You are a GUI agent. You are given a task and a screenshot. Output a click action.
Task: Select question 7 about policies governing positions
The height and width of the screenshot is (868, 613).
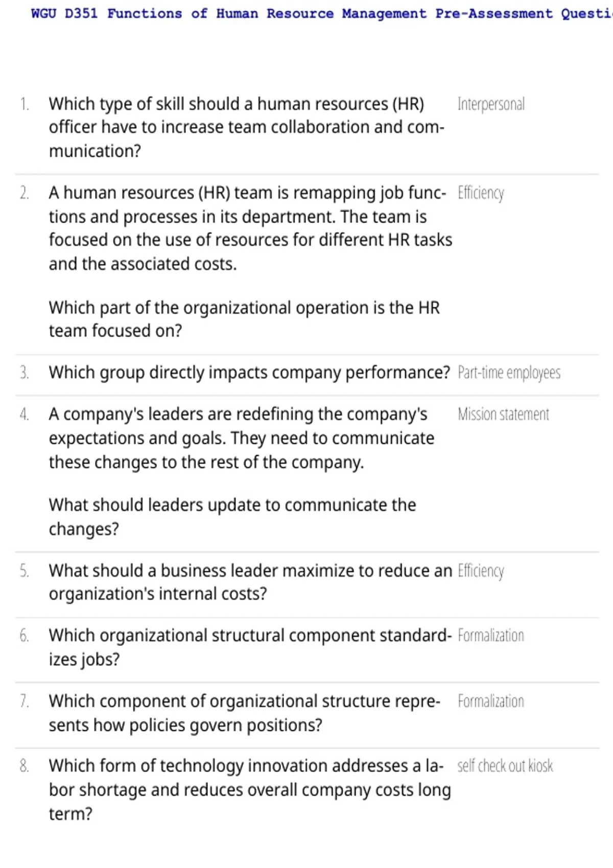[x=245, y=713]
